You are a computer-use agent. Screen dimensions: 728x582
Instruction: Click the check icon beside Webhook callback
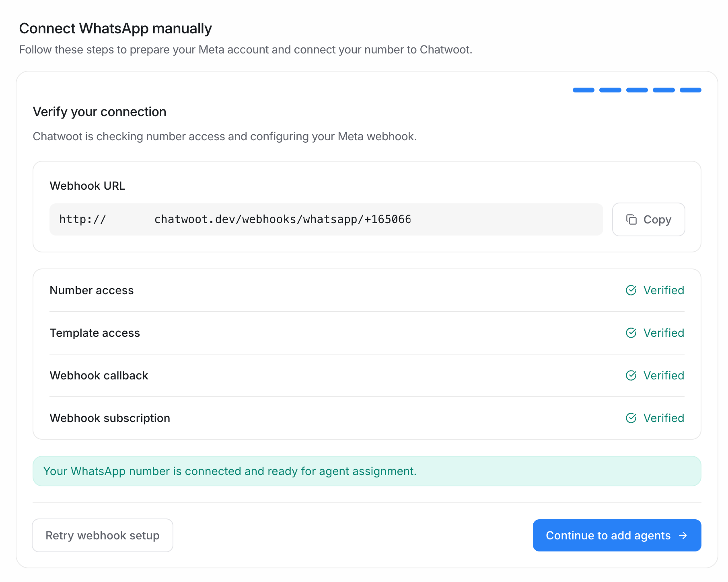631,375
